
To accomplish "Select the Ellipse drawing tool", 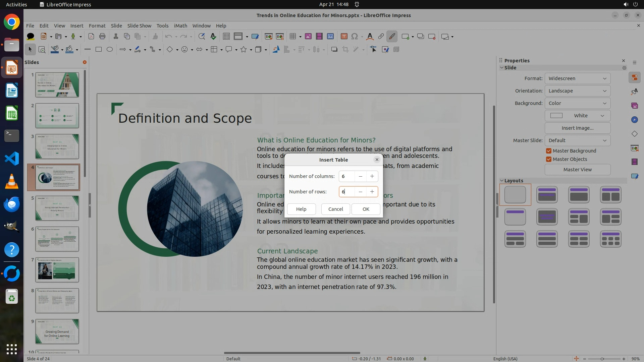I will (109, 50).
